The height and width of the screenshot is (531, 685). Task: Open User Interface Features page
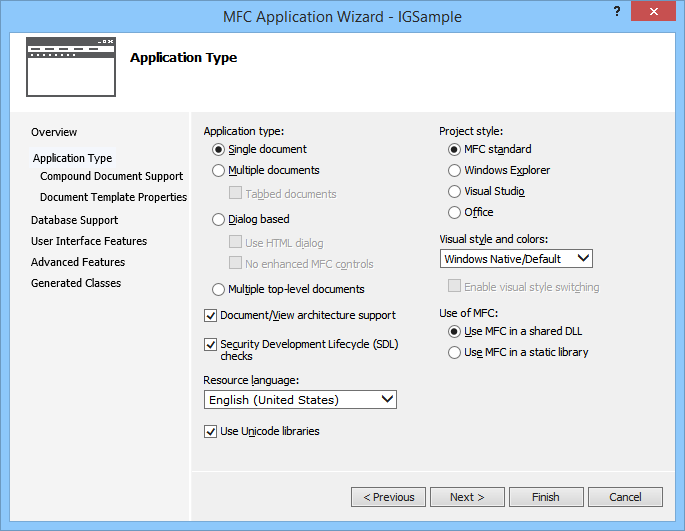(89, 241)
